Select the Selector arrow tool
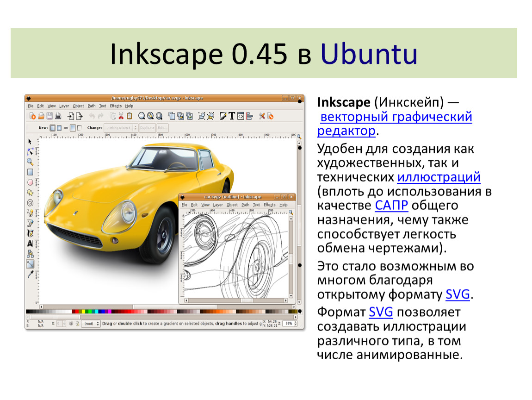Image resolution: width=532 pixels, height=400 pixels. point(30,141)
